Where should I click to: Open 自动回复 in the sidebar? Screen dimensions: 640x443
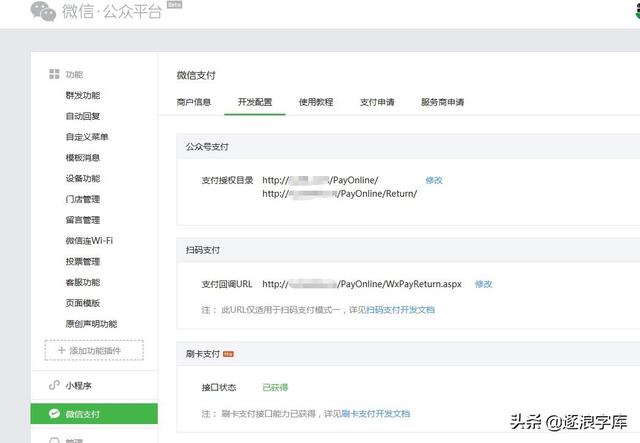click(x=83, y=116)
